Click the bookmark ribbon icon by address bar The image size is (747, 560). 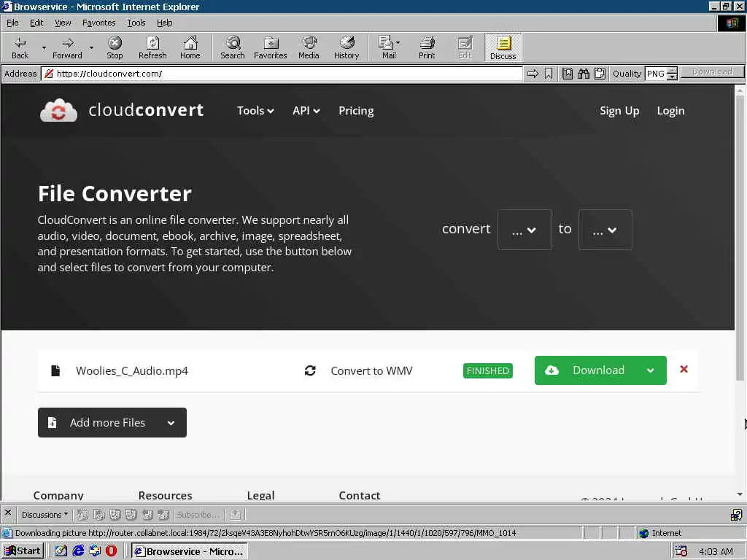pos(549,74)
